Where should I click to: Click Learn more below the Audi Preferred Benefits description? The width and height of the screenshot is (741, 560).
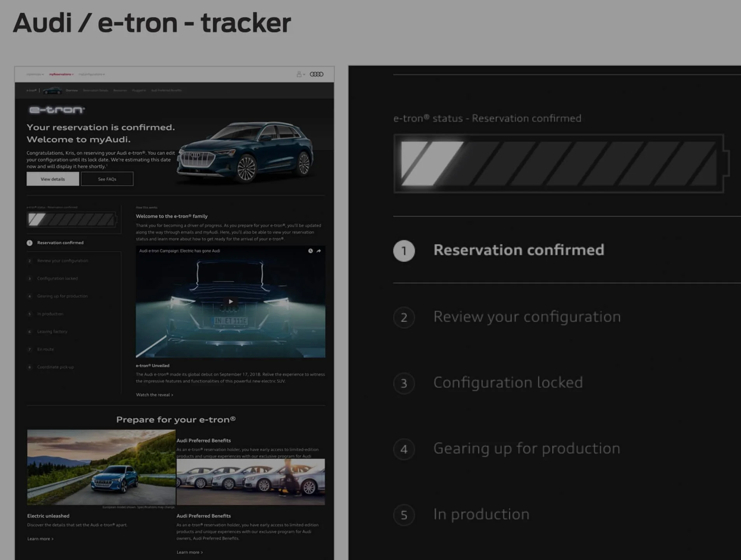tap(190, 552)
